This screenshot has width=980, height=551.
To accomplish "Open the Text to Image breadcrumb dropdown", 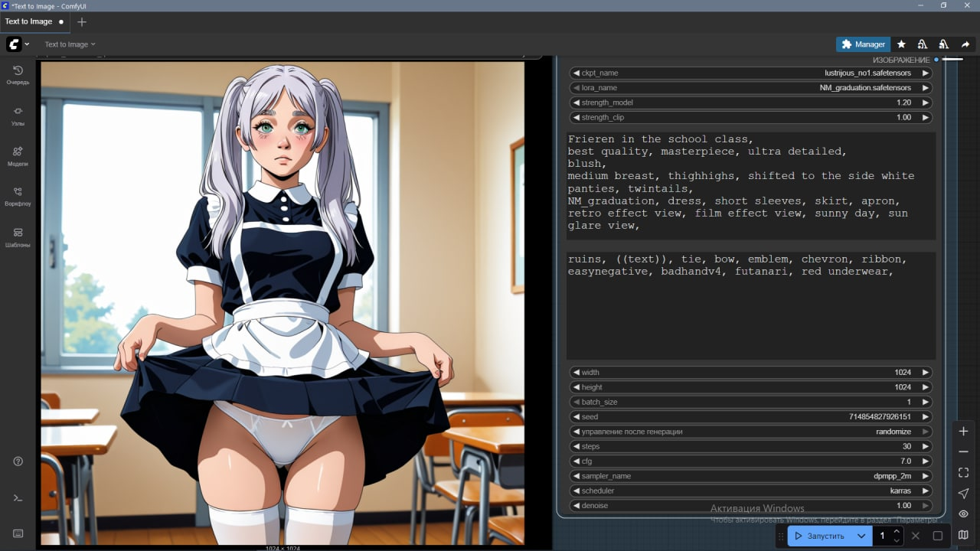I will (70, 44).
